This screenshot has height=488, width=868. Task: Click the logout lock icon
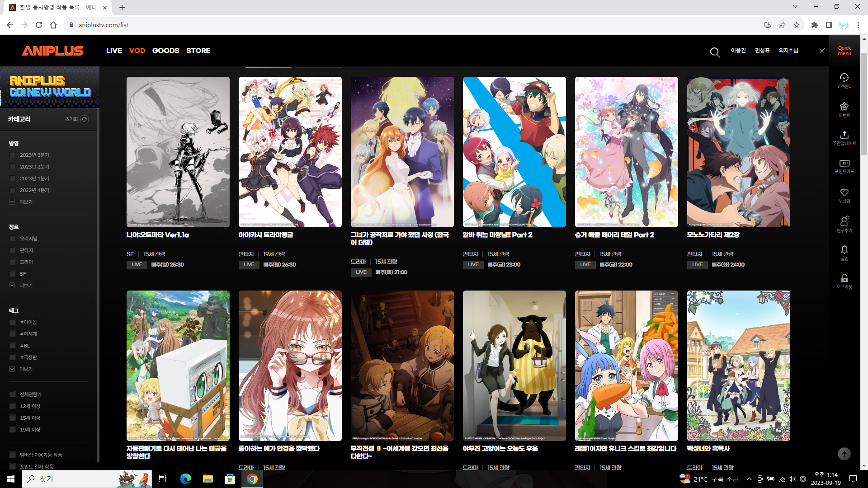coord(844,278)
